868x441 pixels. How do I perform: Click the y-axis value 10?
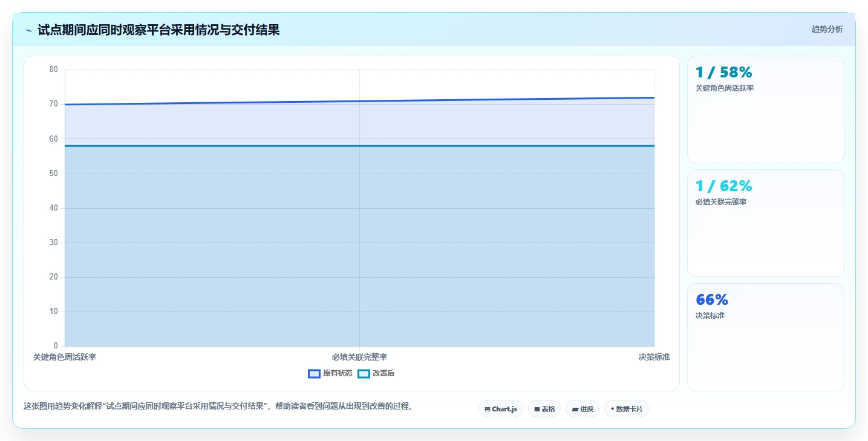[53, 312]
